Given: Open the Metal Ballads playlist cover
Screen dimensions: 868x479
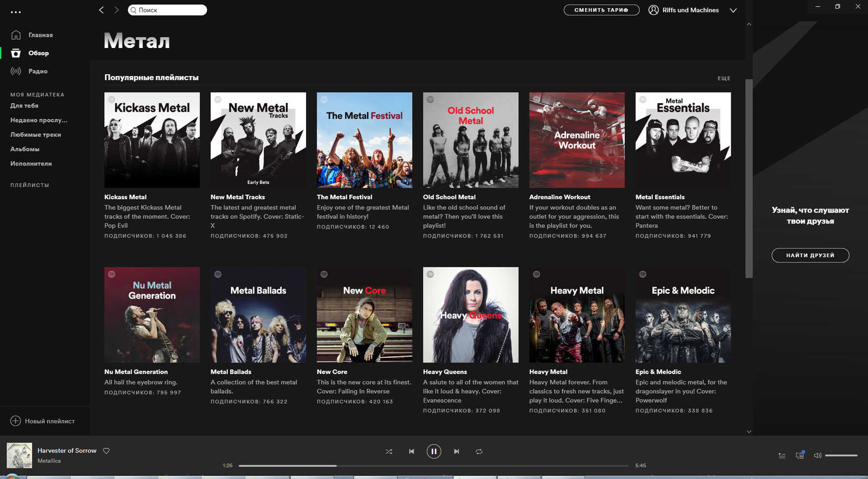Looking at the screenshot, I should (258, 315).
